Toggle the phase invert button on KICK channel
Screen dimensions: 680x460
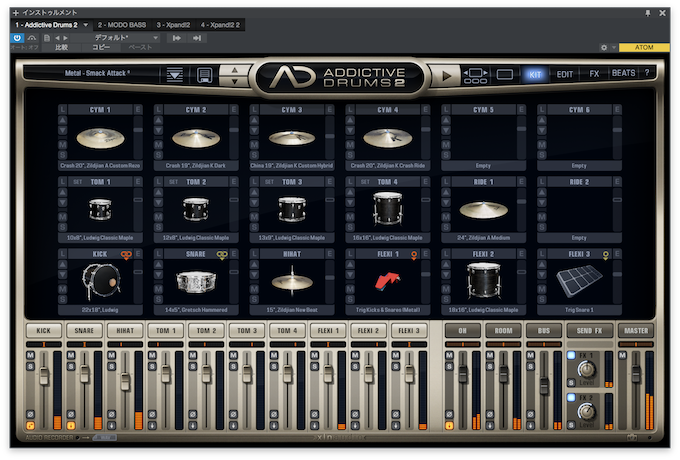30,414
